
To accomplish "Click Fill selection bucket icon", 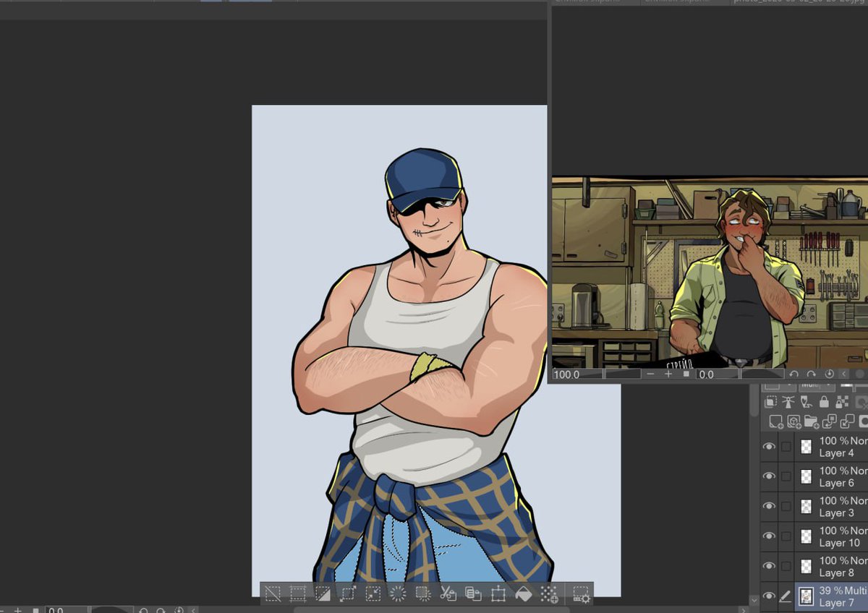I will [523, 594].
